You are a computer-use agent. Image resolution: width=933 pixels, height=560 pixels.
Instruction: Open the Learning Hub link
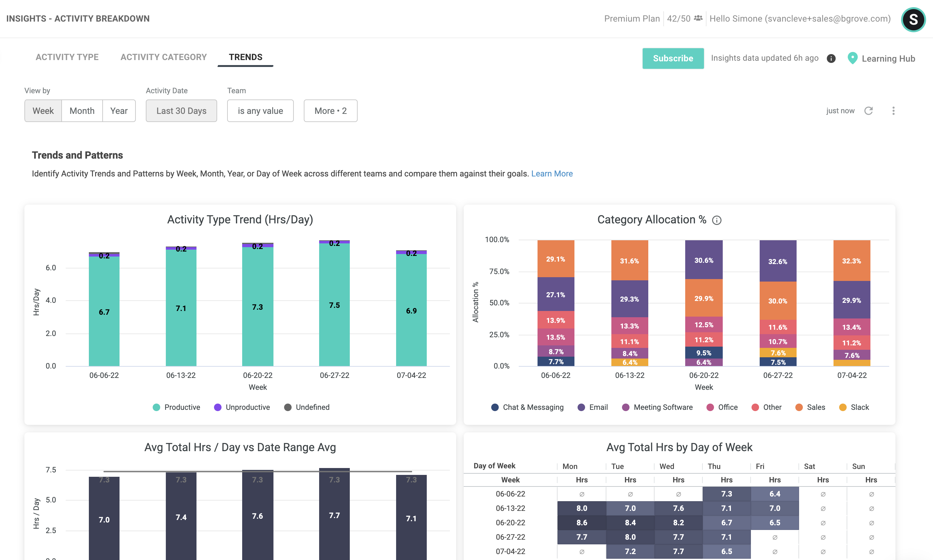point(889,59)
